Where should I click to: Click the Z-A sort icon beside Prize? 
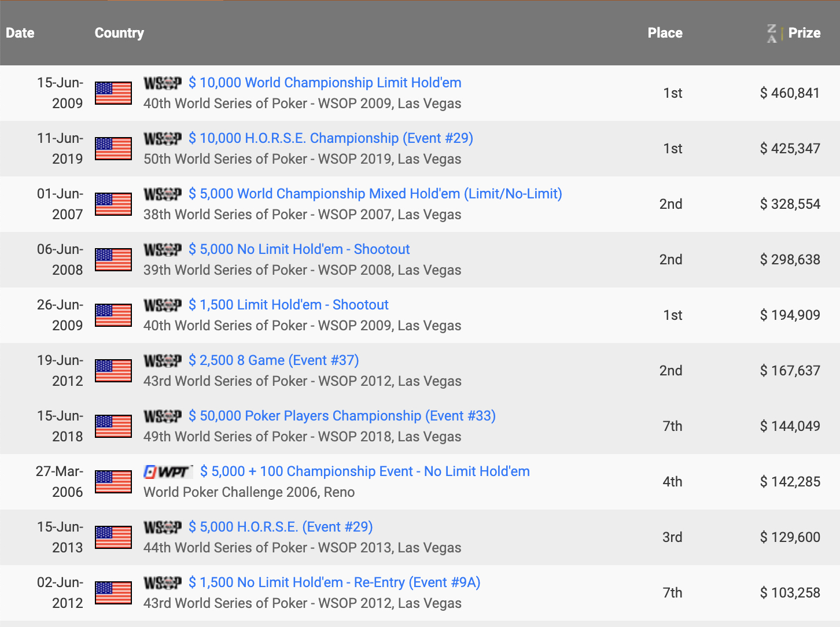[x=772, y=34]
